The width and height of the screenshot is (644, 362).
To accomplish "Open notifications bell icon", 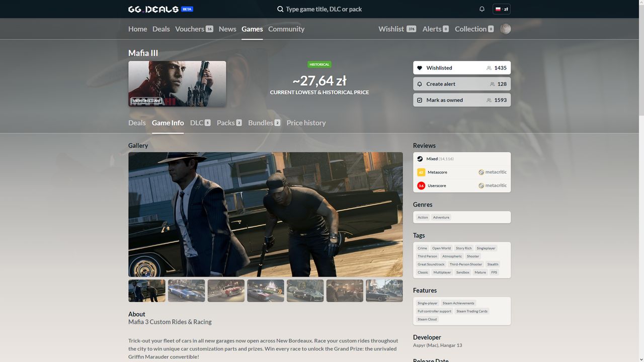I will tap(482, 9).
